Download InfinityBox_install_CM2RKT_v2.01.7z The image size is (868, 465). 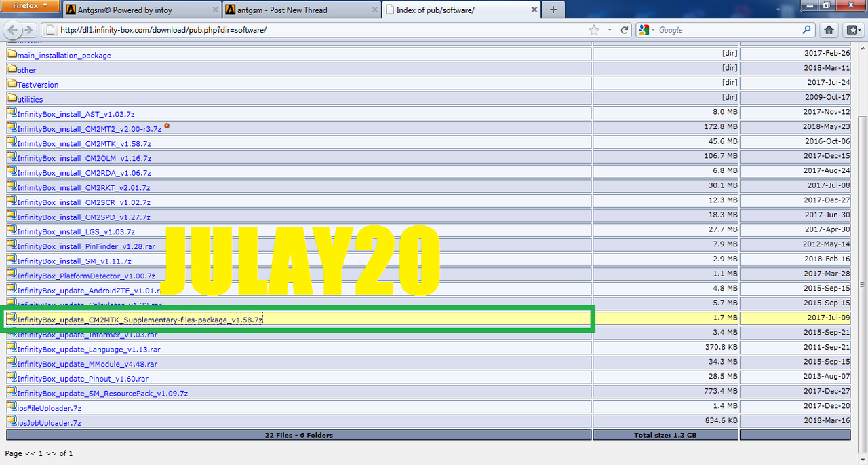click(x=83, y=188)
